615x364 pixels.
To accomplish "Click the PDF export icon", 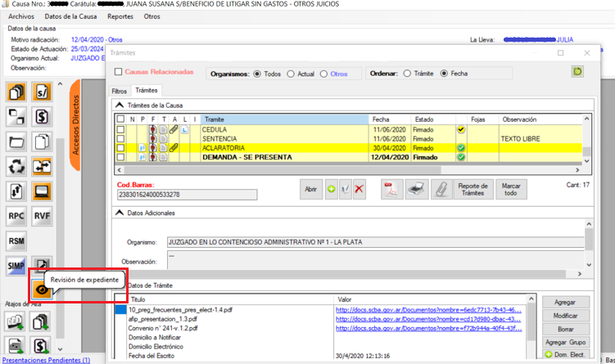I will (390, 189).
